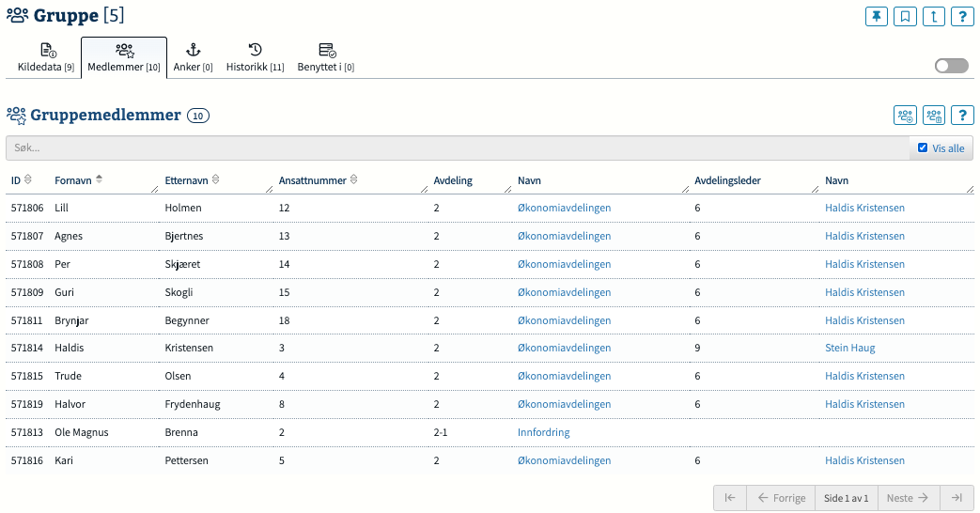
Task: Click the Begynner surname cell
Action: click(187, 320)
